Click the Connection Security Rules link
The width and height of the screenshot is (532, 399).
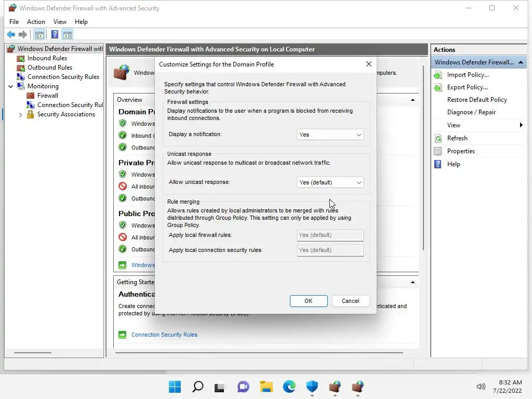click(x=164, y=335)
